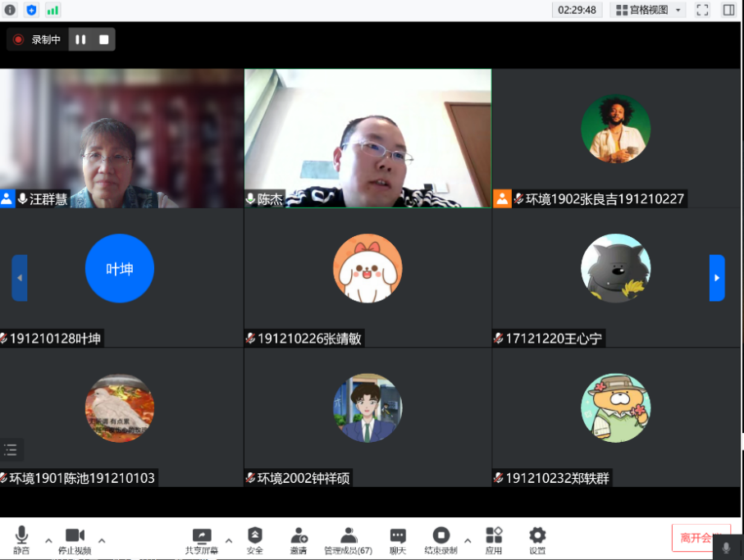Toggle the 停止视频 camera button
744x560 pixels.
(75, 540)
